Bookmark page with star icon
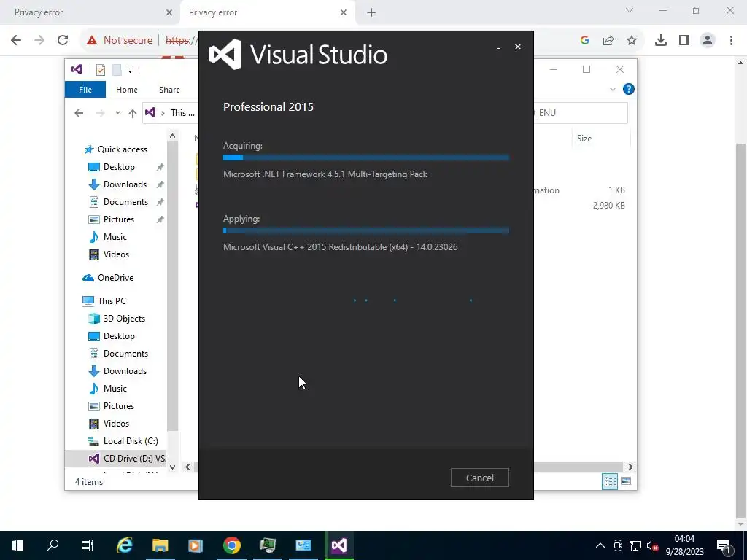This screenshot has width=747, height=560. [x=632, y=40]
